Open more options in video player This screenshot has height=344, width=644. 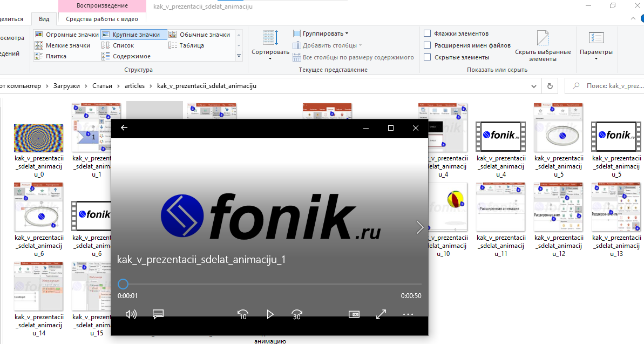point(408,314)
